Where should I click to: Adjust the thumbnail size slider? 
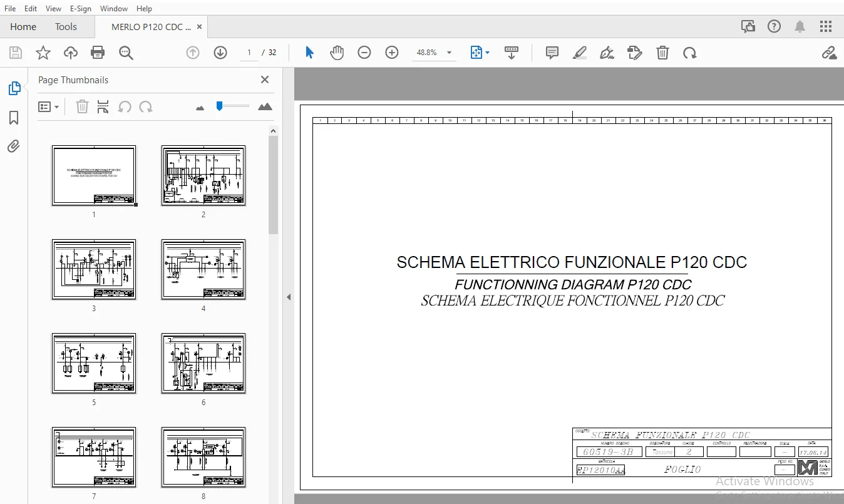coord(219,106)
